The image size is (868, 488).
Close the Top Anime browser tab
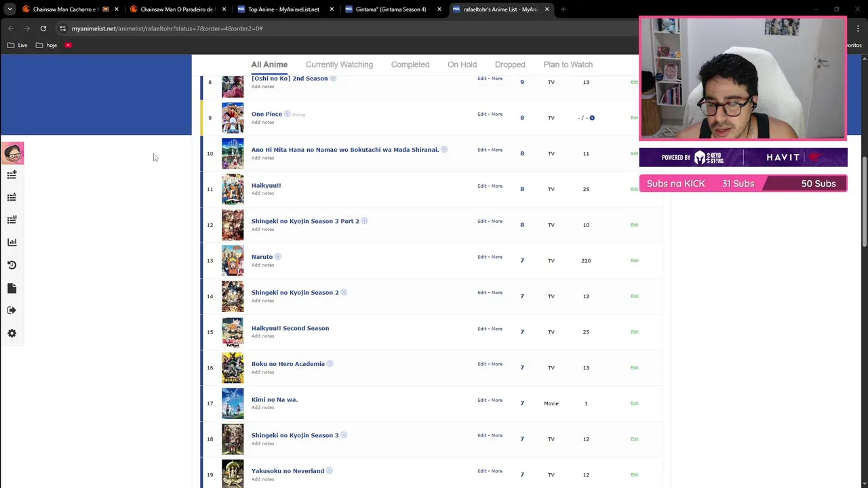(332, 9)
